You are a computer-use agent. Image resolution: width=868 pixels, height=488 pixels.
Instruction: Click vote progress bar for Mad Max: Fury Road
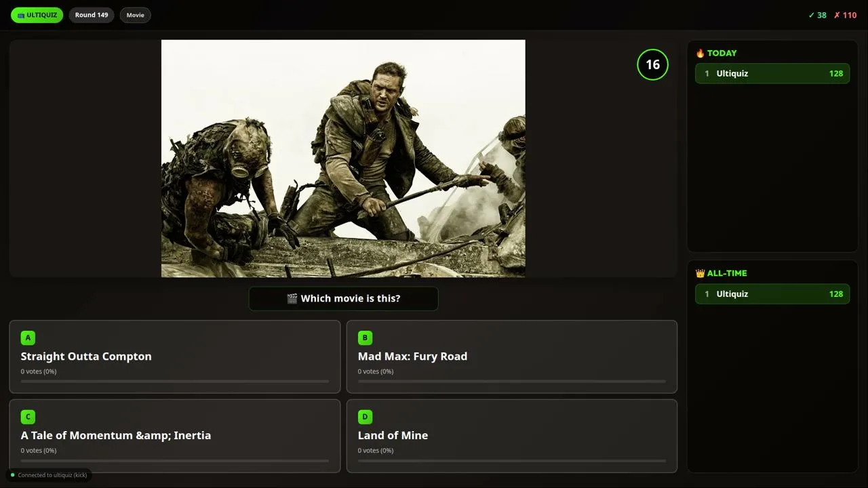(511, 382)
